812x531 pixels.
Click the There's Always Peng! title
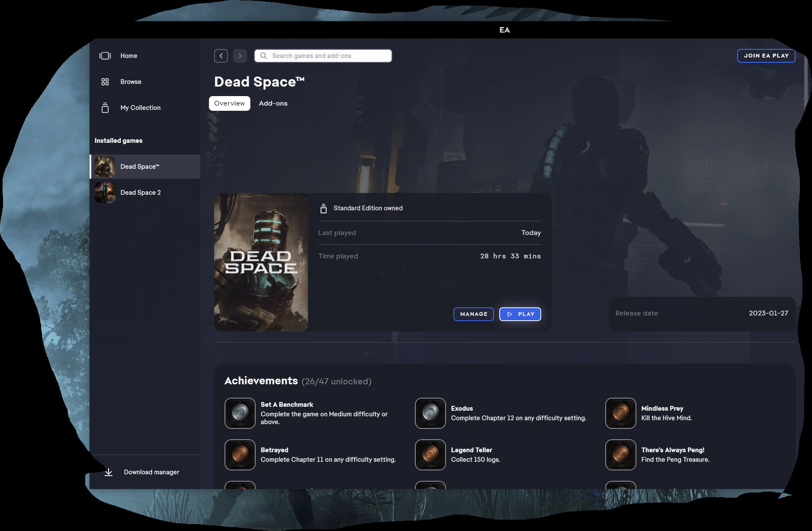click(x=673, y=450)
